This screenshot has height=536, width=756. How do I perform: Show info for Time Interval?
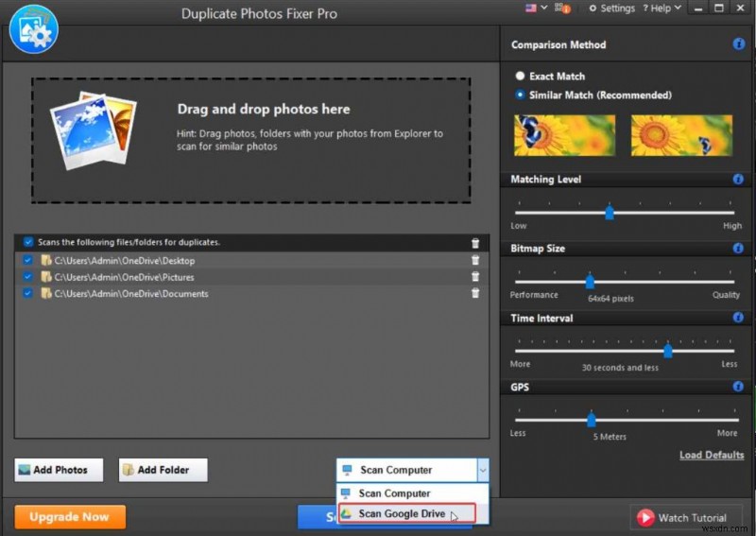coord(738,318)
